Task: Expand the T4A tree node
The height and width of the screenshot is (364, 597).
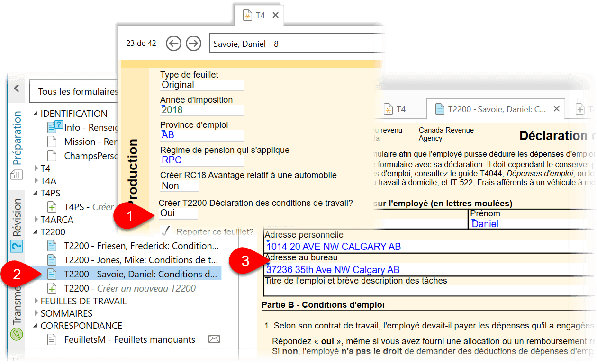Action: click(36, 181)
